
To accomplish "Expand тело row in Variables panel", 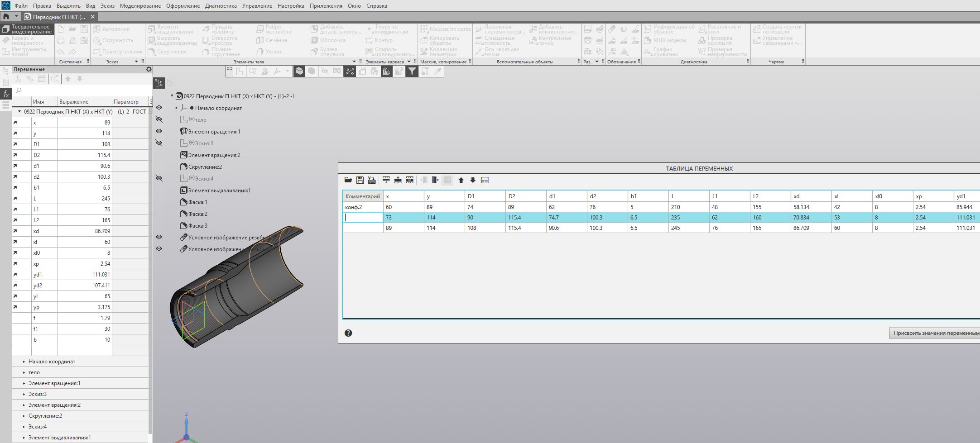I will point(24,372).
